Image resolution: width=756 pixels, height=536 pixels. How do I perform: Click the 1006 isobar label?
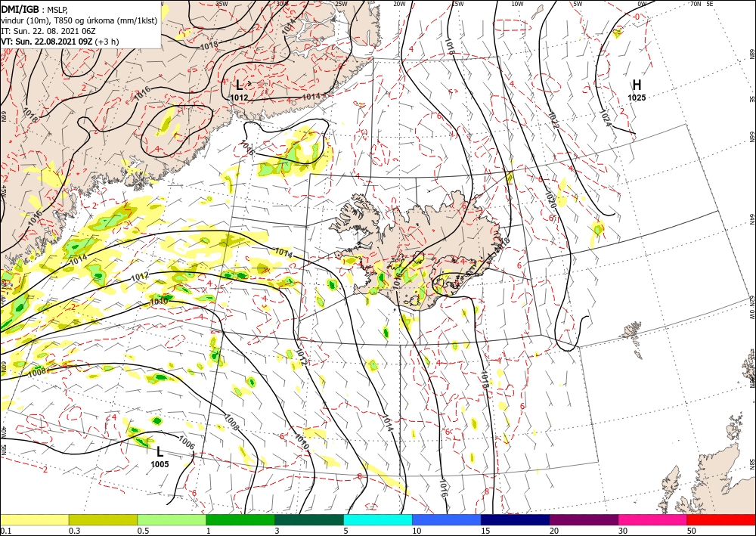coord(186,442)
